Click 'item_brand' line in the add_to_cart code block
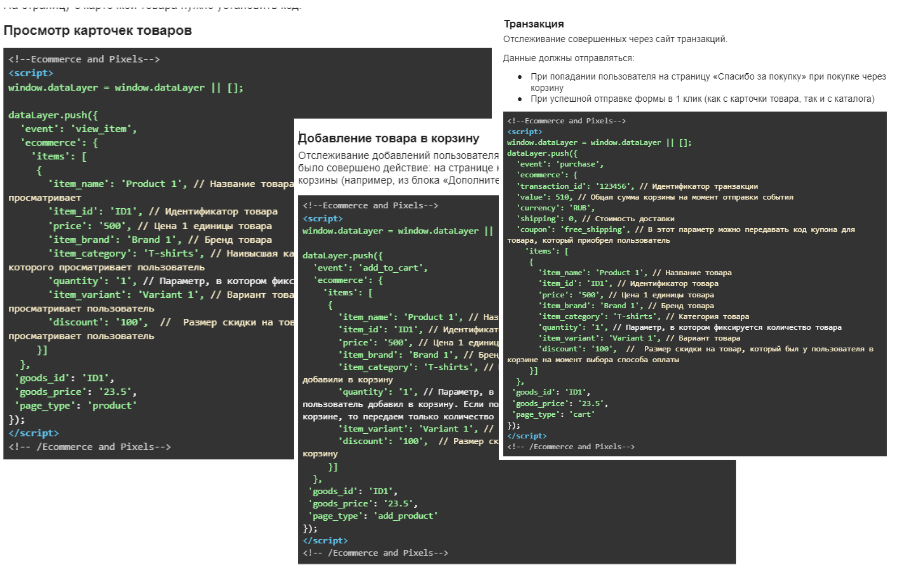 pos(418,355)
